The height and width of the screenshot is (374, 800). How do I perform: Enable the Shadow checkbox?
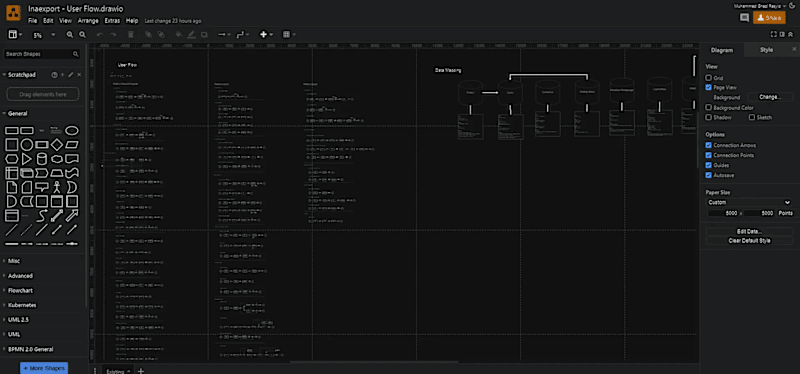[709, 117]
